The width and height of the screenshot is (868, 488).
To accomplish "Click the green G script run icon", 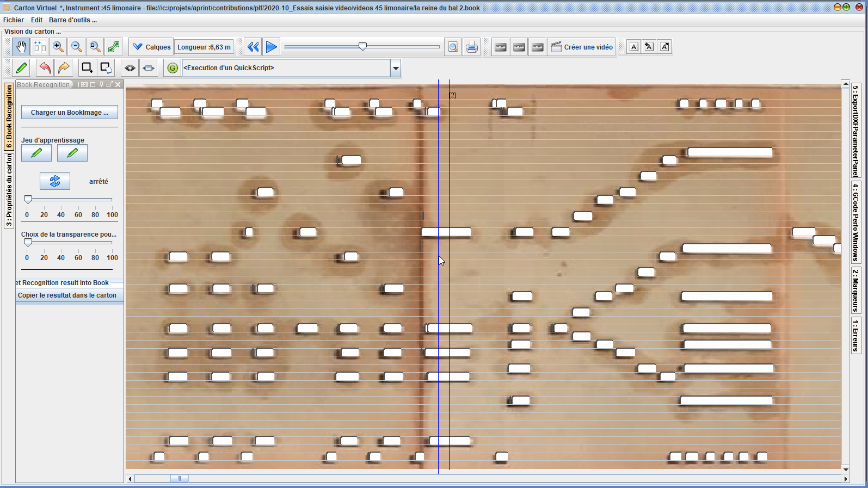I will tap(173, 68).
